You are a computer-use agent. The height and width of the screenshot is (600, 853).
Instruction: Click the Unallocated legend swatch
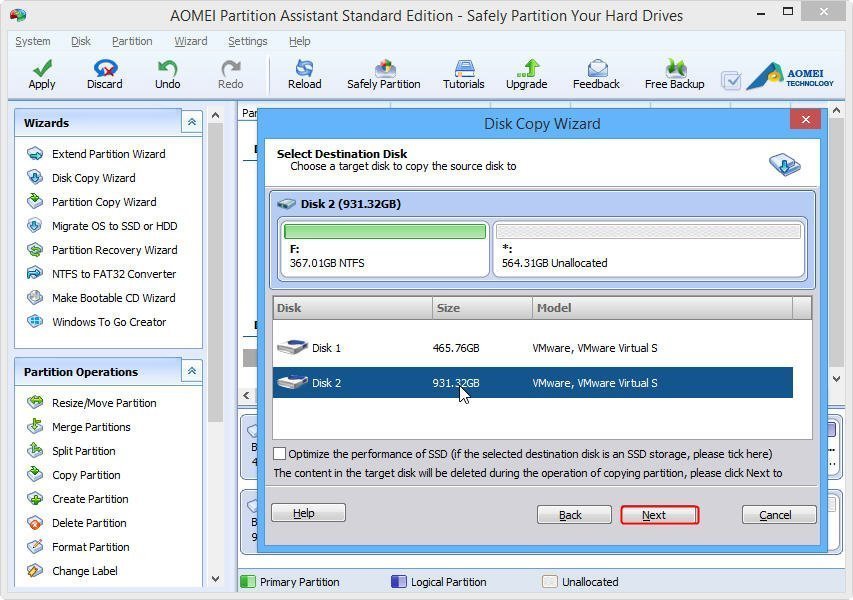coord(550,582)
